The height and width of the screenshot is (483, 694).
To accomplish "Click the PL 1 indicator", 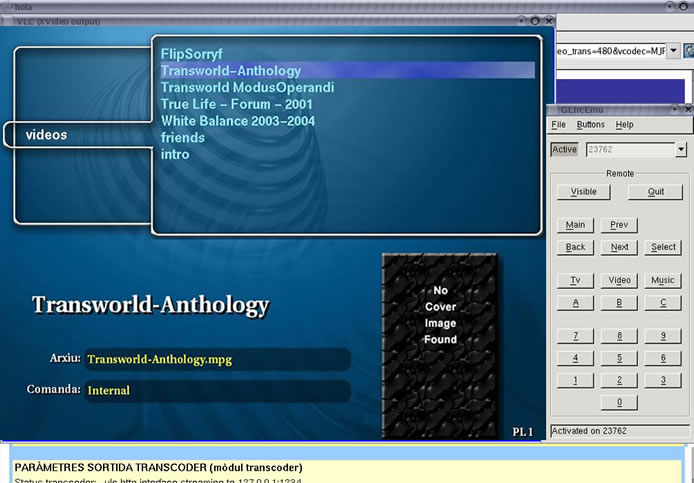I will click(x=523, y=432).
